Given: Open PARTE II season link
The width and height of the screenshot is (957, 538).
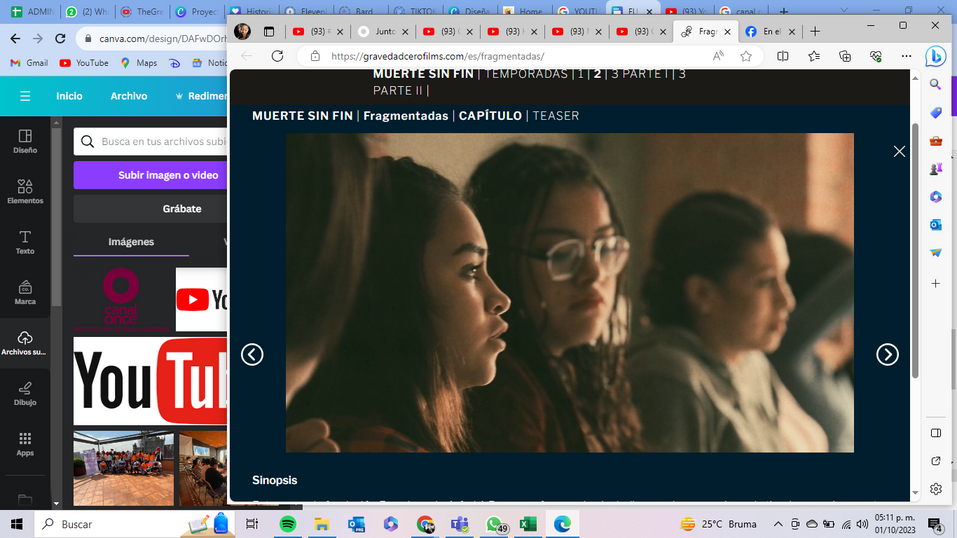Looking at the screenshot, I should pyautogui.click(x=398, y=90).
